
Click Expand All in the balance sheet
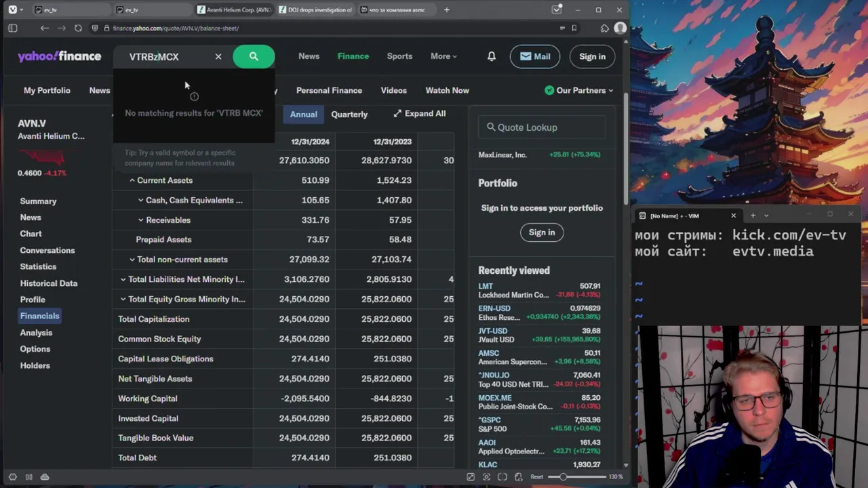[x=419, y=114]
